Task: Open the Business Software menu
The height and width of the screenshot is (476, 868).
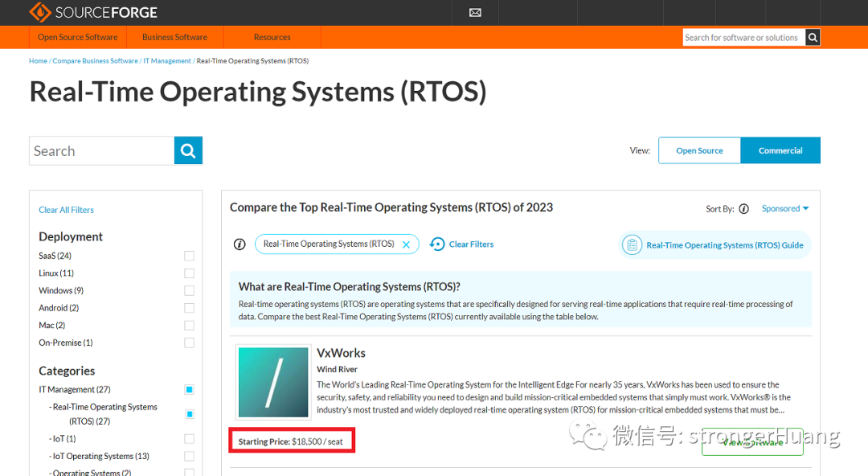Action: (x=174, y=37)
